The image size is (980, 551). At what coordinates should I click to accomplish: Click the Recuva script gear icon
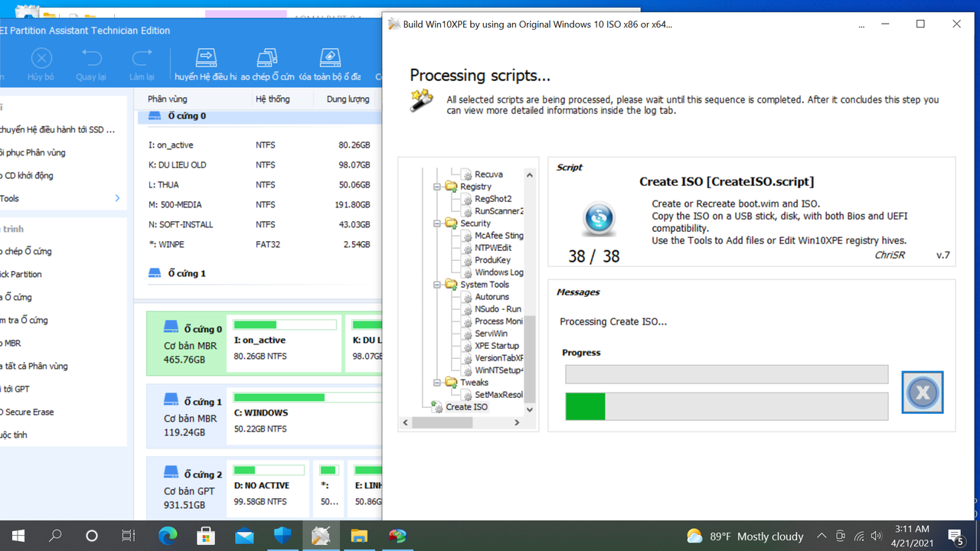coord(466,174)
